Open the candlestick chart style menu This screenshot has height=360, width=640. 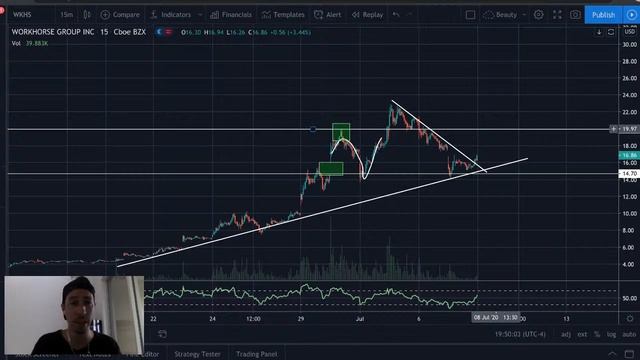(x=87, y=15)
